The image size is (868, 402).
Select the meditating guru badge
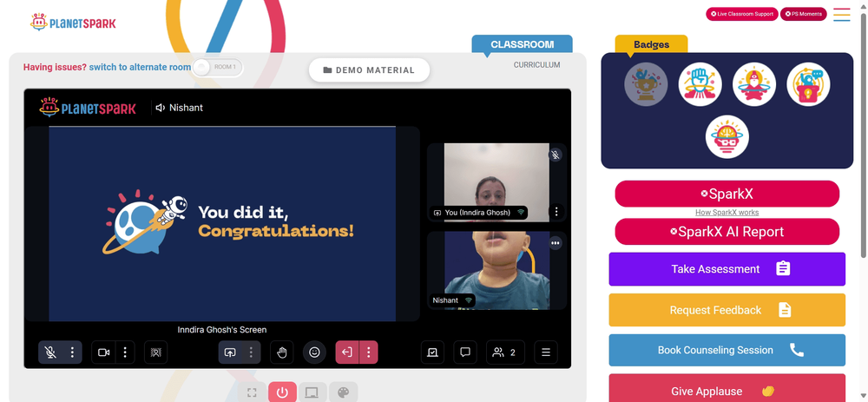pos(754,84)
